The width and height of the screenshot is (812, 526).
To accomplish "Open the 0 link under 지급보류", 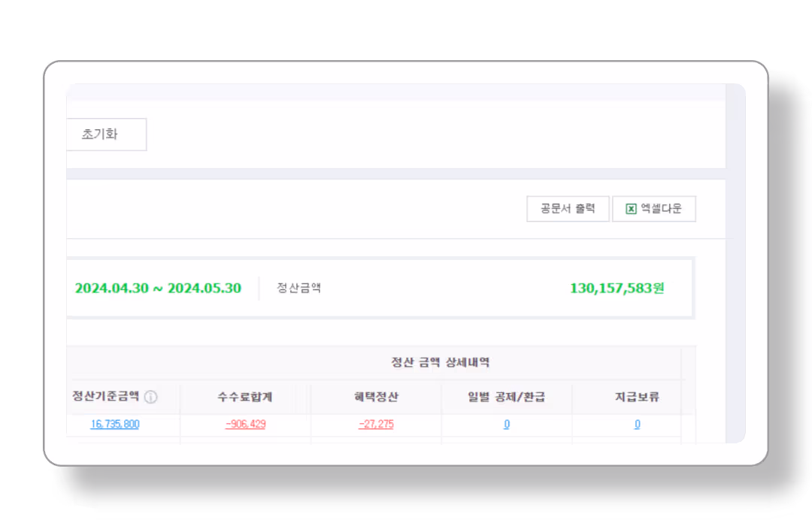I will [636, 424].
